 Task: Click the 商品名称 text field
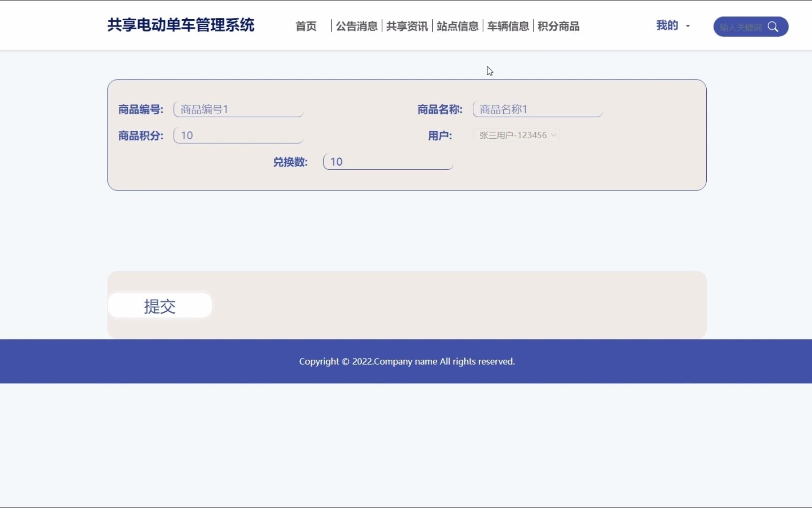pyautogui.click(x=537, y=109)
